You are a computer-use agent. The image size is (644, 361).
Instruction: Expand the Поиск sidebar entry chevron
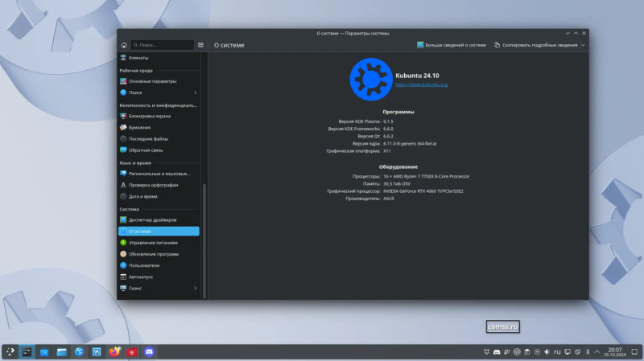click(195, 92)
